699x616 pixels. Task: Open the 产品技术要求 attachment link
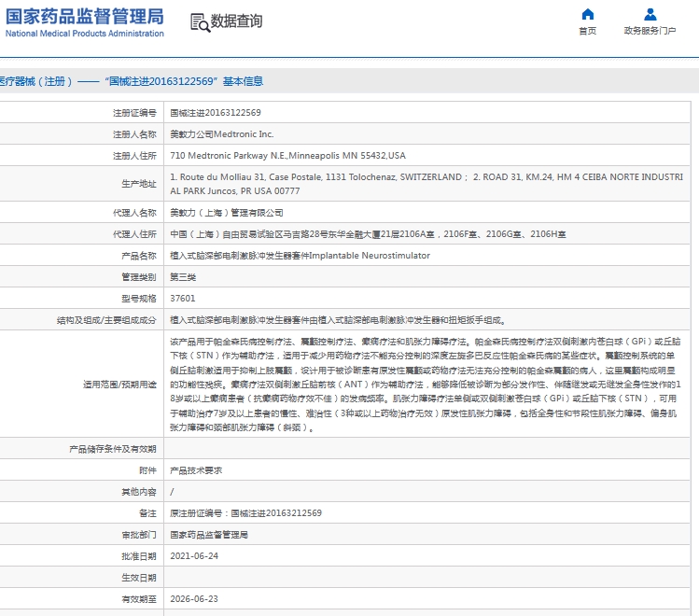196,470
